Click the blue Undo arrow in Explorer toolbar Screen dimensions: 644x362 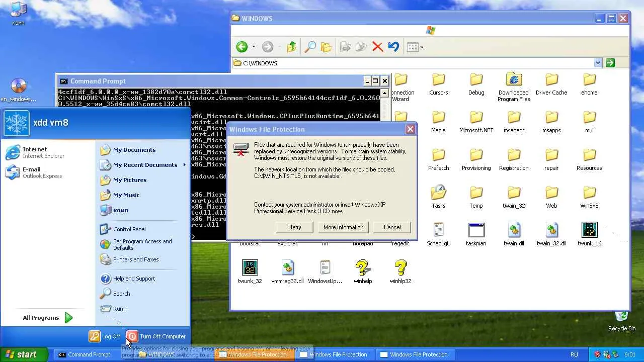pos(393,47)
